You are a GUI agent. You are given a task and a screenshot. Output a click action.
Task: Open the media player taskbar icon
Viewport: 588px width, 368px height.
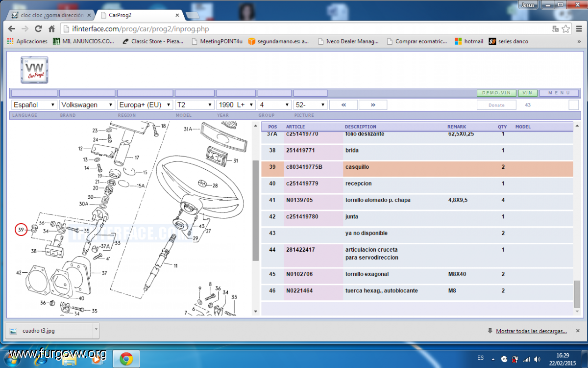pyautogui.click(x=96, y=360)
